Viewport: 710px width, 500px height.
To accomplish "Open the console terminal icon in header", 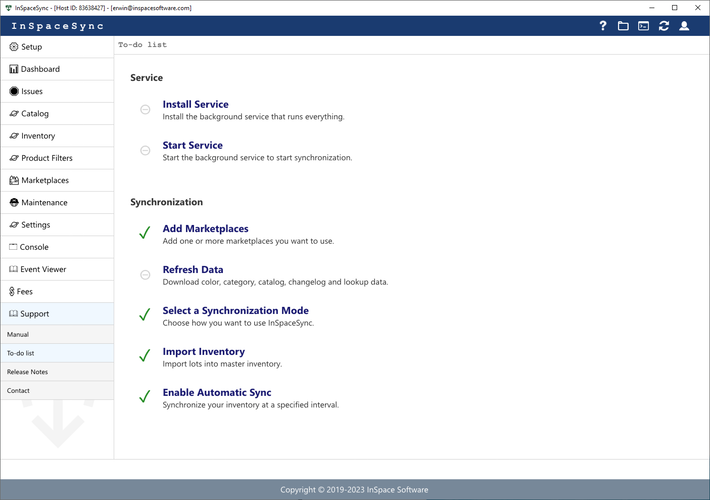I will [643, 26].
